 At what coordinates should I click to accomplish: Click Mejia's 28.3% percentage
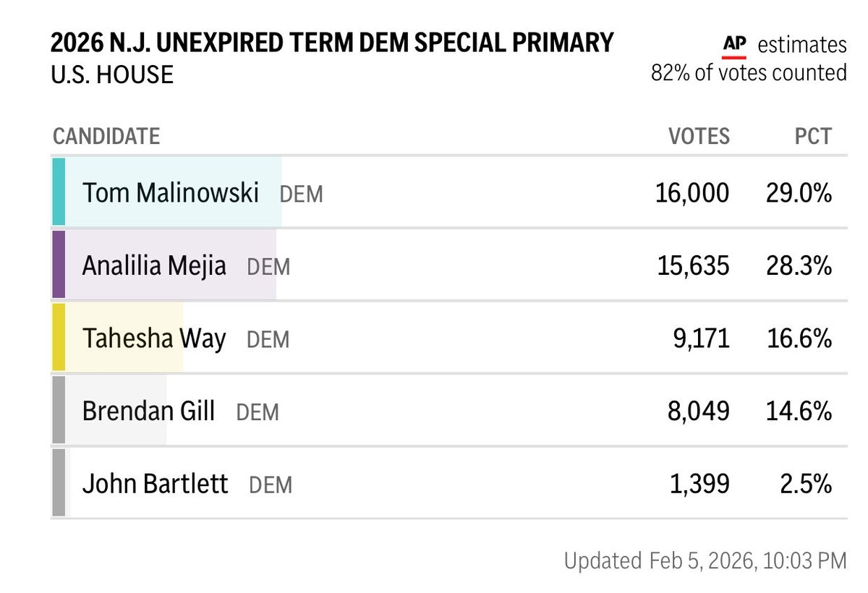(799, 266)
